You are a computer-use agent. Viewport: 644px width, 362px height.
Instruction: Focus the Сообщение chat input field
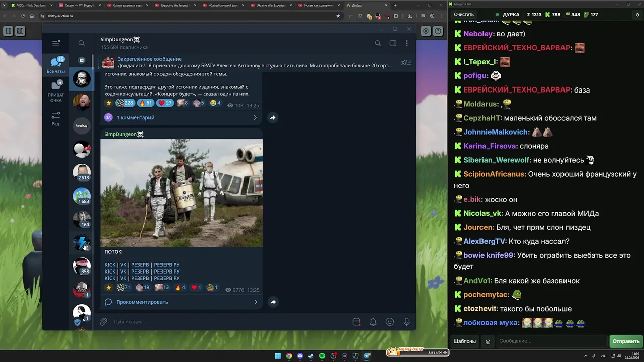(551, 341)
